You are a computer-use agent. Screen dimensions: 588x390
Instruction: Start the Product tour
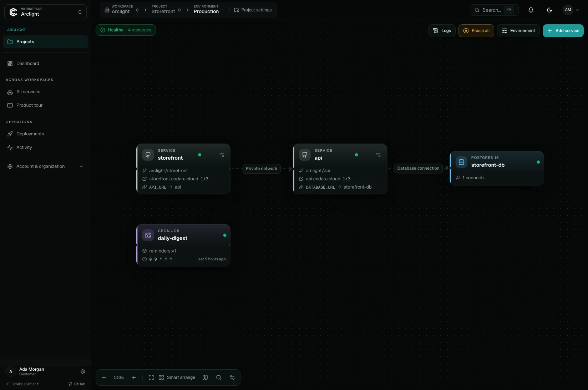pos(45,105)
